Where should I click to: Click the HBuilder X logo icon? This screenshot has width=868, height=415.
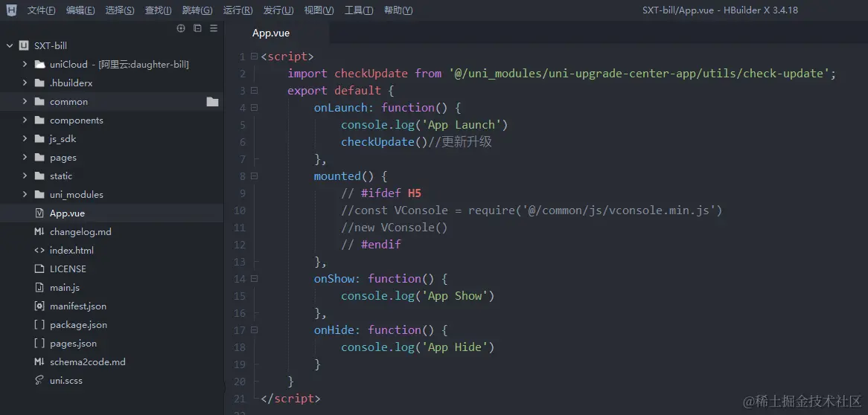11,10
